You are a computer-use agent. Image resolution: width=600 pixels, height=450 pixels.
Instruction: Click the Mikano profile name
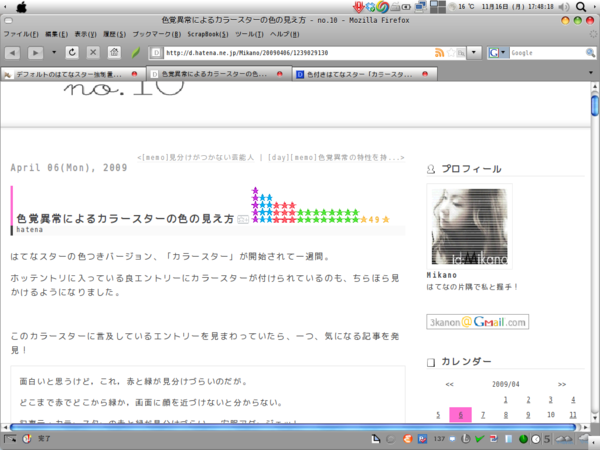click(x=442, y=275)
